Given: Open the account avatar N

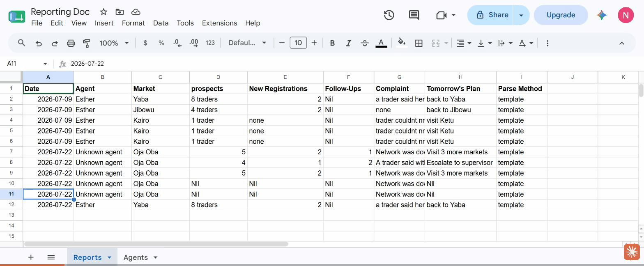Looking at the screenshot, I should (626, 15).
